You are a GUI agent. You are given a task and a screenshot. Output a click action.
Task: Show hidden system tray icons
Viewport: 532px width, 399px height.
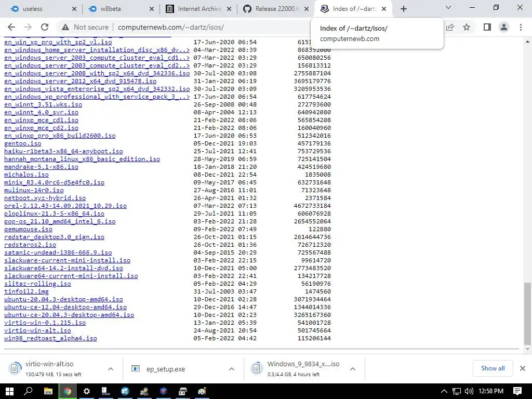point(444,392)
